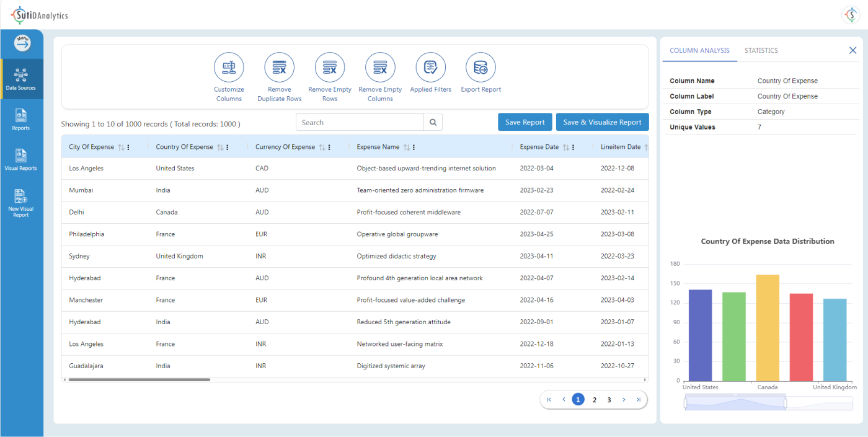868x437 pixels.
Task: Click the Remove Empty Columns icon
Action: coord(380,68)
